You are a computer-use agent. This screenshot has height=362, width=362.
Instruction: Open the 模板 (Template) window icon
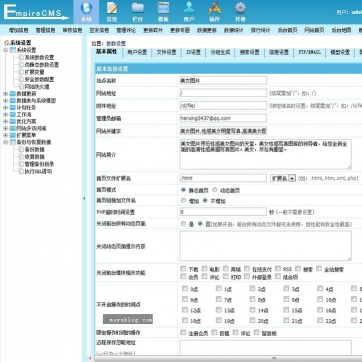tap(163, 8)
